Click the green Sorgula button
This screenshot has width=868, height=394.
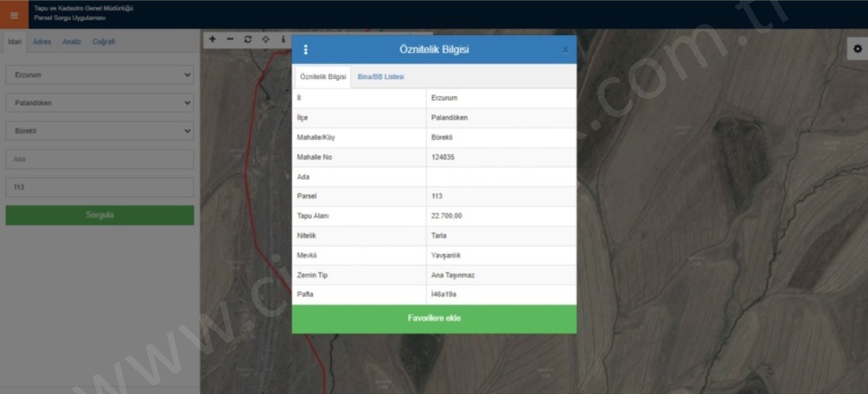coord(100,215)
